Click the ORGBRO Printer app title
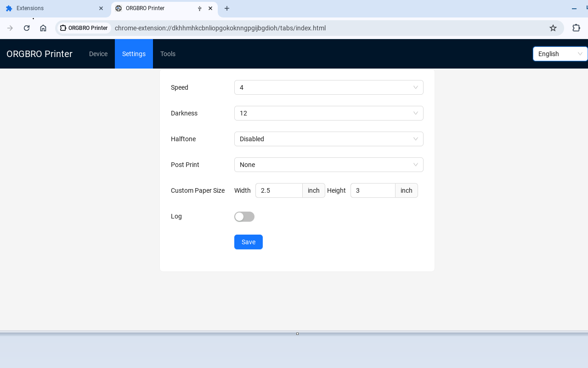 tap(40, 54)
